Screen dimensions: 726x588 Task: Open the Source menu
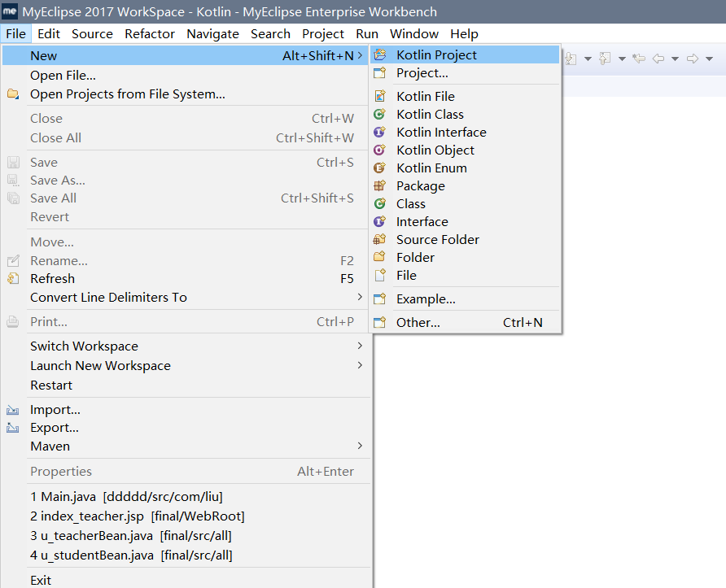point(92,34)
